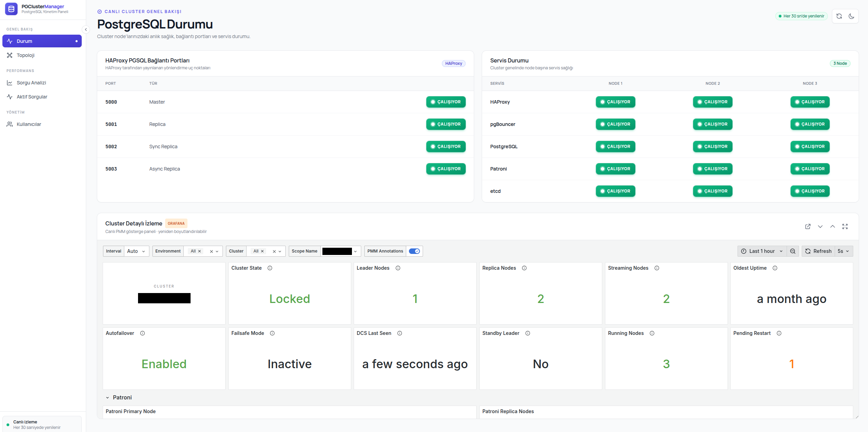The image size is (868, 432).
Task: Click the Canlı İzleme status footer
Action: 42,424
